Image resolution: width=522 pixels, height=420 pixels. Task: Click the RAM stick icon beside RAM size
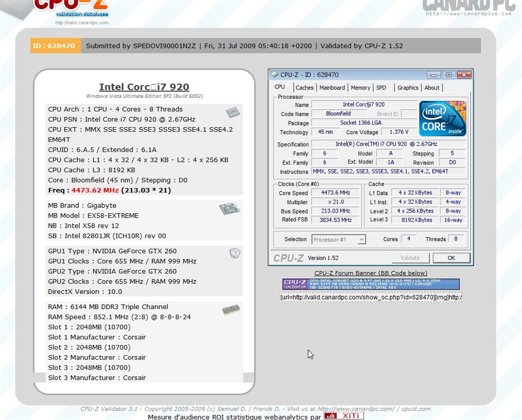[x=231, y=310]
